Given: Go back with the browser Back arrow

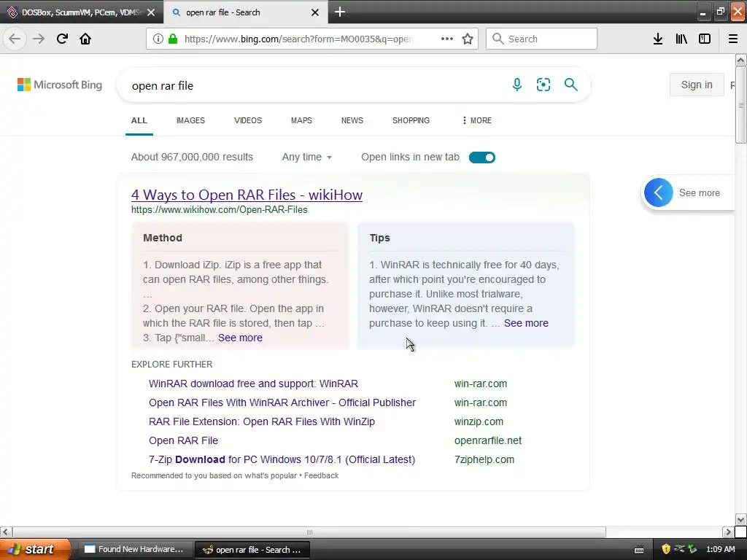Looking at the screenshot, I should coord(15,39).
